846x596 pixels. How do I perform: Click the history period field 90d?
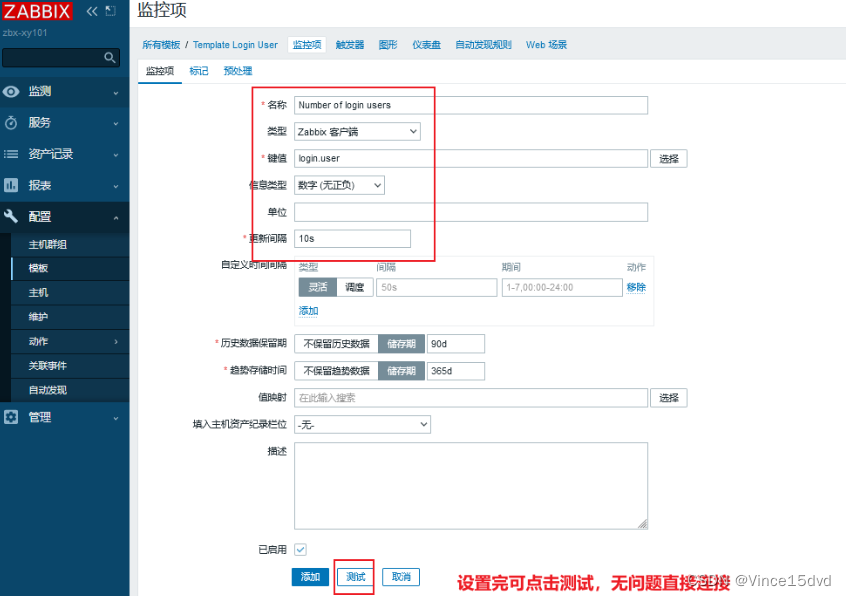[x=455, y=344]
